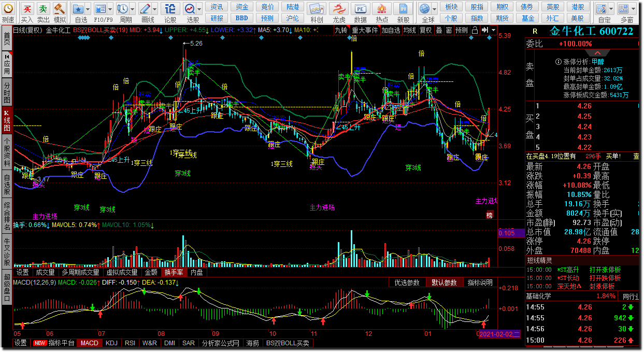Toggle the 均线 moving average display

coord(410,30)
